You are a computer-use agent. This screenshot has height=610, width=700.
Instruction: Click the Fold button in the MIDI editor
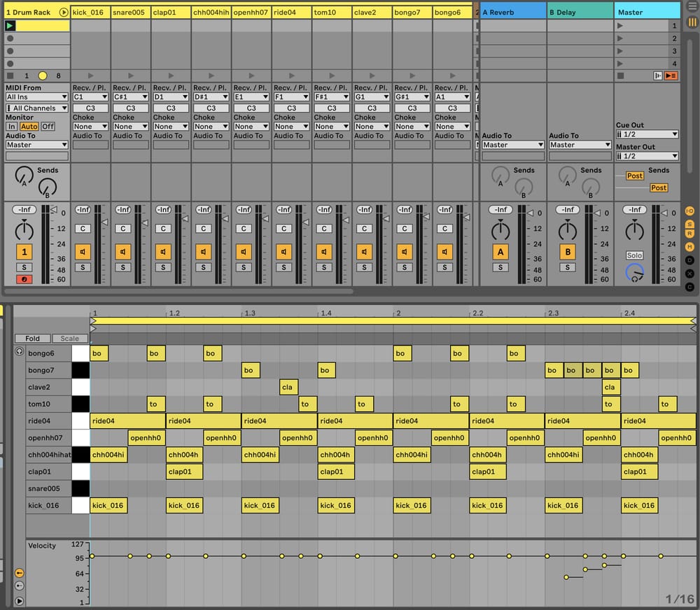(31, 338)
